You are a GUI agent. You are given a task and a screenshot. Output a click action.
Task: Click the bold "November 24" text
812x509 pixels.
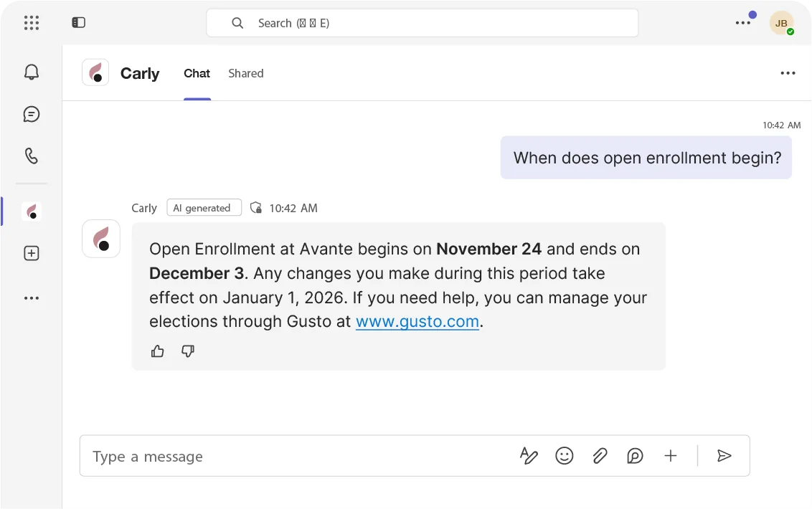click(x=489, y=249)
